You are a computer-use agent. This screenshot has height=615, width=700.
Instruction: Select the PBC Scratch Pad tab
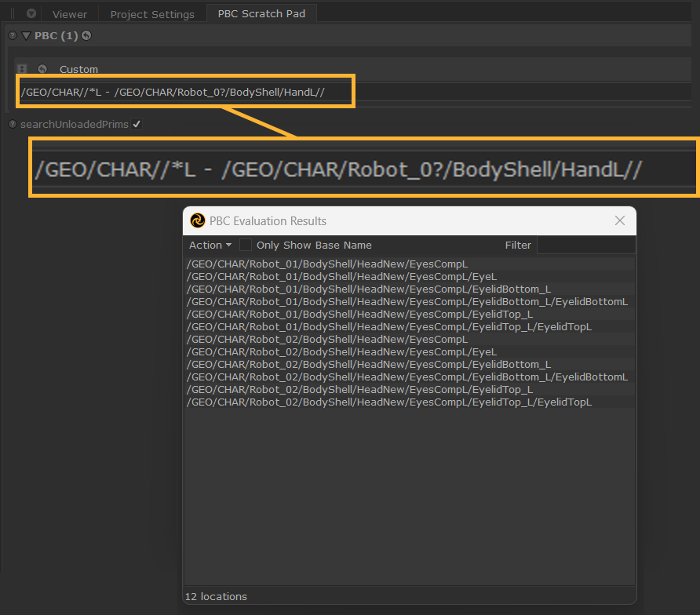click(x=261, y=13)
